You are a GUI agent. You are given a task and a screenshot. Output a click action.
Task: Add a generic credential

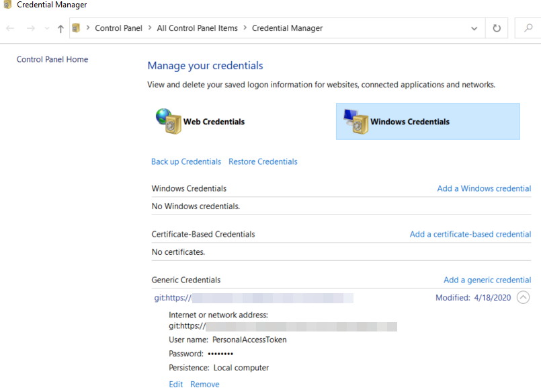point(487,280)
